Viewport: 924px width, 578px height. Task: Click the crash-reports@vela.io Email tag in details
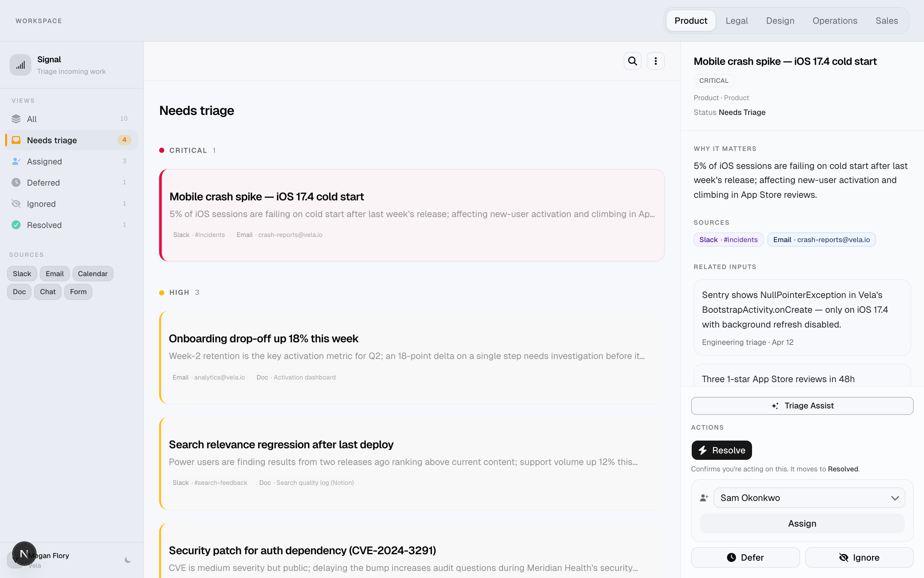tap(821, 240)
